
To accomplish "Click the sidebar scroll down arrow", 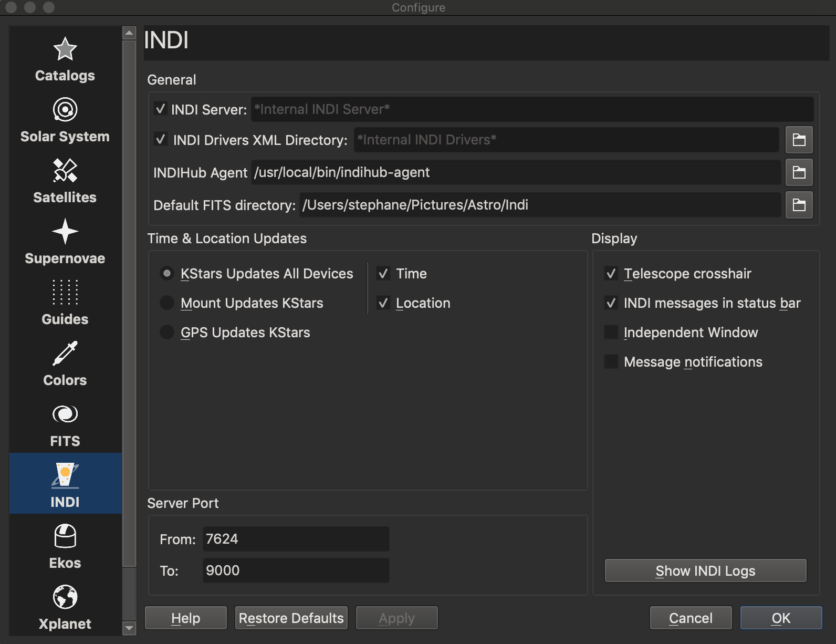I will point(129,627).
